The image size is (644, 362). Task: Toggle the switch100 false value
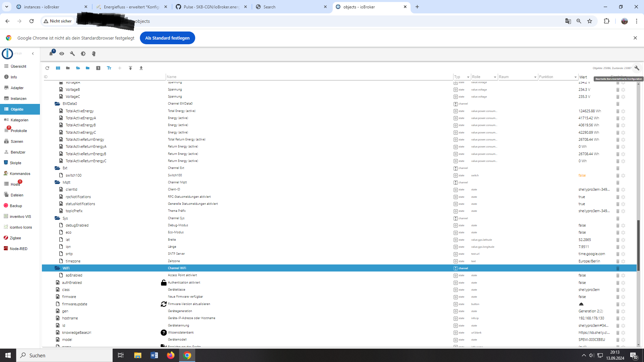(582, 176)
